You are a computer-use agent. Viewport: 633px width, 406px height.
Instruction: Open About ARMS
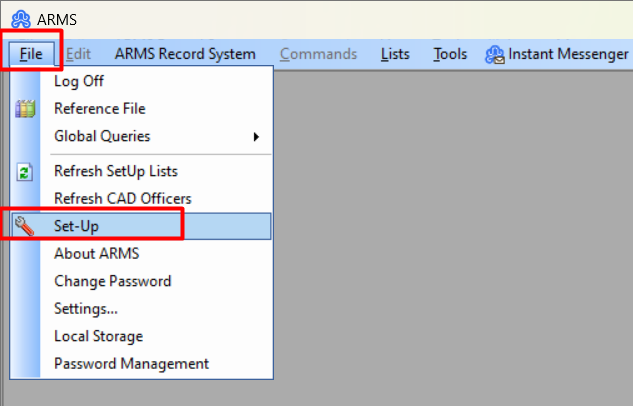[x=141, y=253]
